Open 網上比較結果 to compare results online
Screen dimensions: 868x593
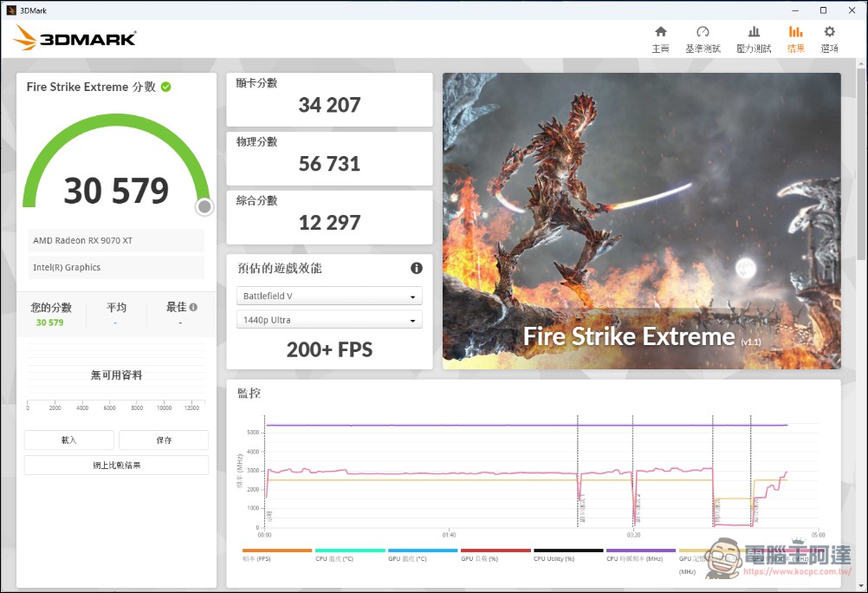116,465
